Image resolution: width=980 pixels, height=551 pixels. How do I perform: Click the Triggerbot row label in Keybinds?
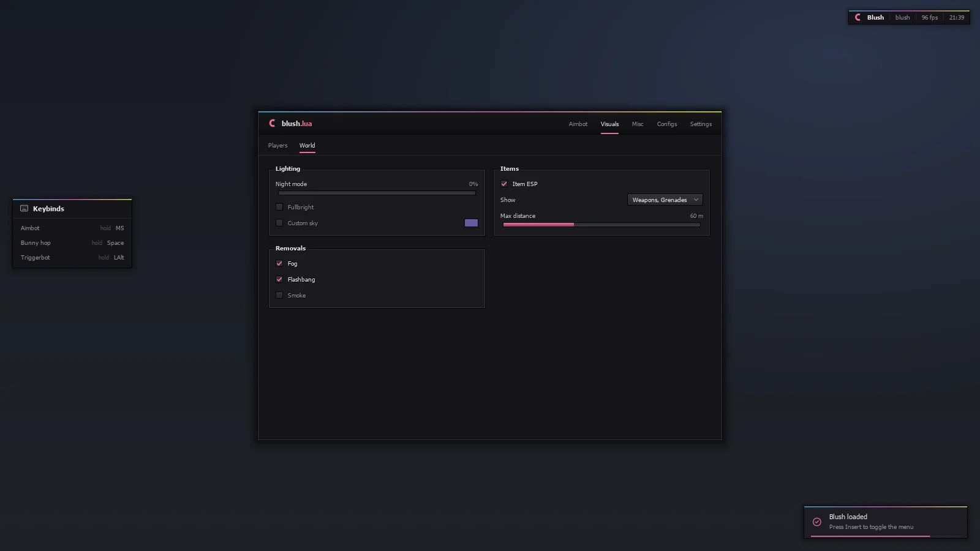[x=36, y=258]
